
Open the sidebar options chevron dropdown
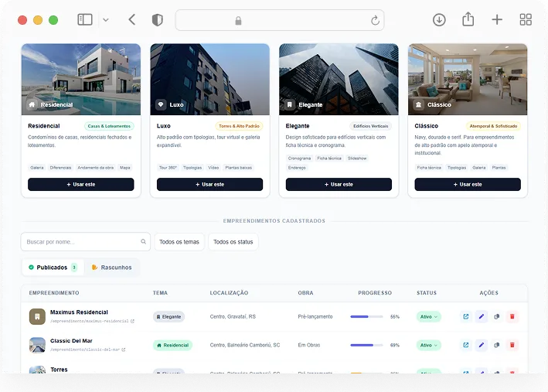[x=106, y=20]
